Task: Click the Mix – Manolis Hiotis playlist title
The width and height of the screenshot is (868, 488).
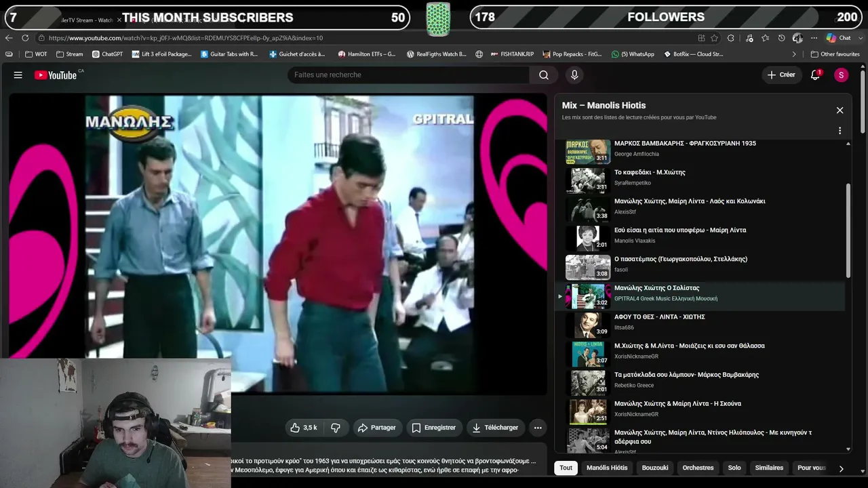Action: tap(604, 106)
